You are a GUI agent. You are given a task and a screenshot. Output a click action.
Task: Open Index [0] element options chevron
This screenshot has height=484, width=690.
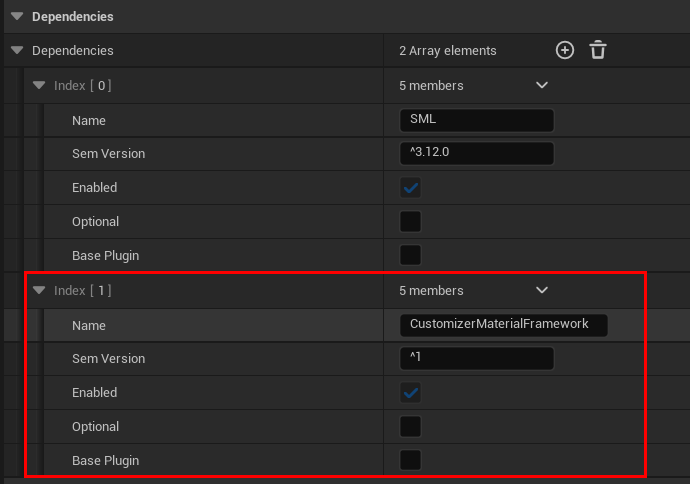tap(542, 85)
